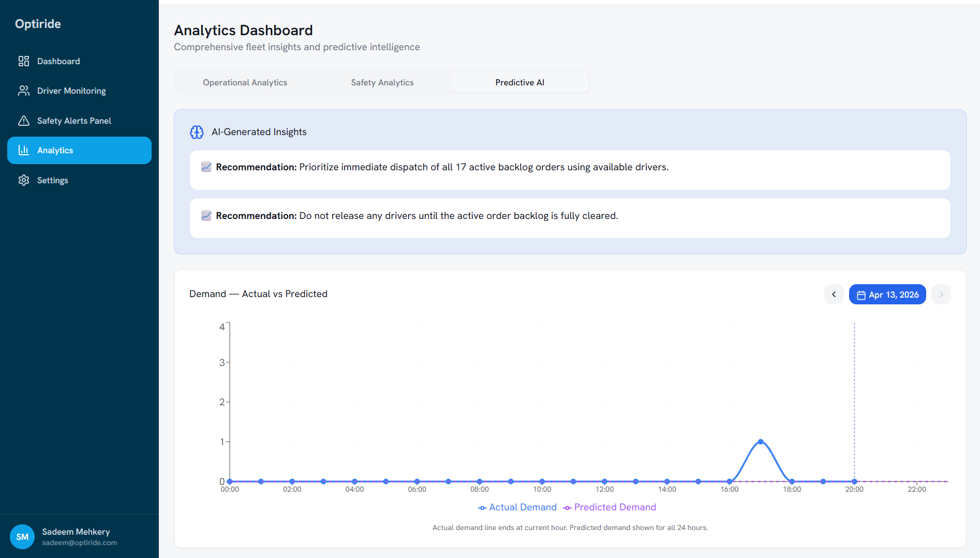Click the 12:00 x-axis label
The height and width of the screenshot is (558, 980).
pos(604,489)
